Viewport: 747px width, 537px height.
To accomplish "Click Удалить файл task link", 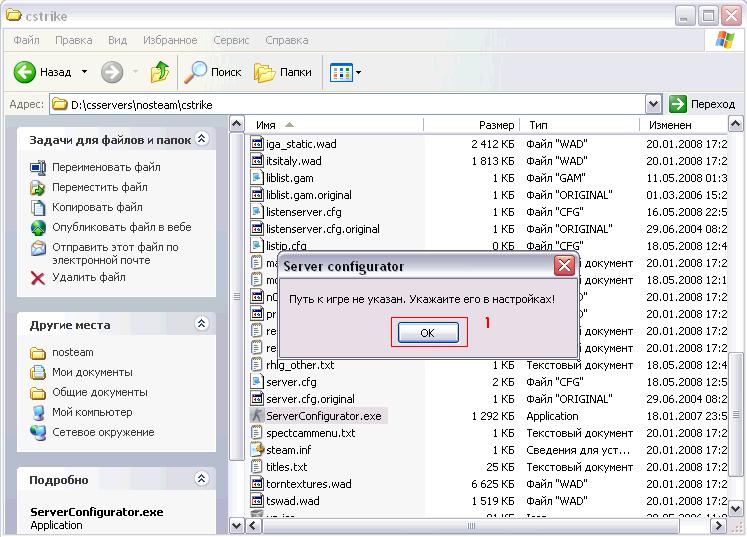I will coord(89,277).
